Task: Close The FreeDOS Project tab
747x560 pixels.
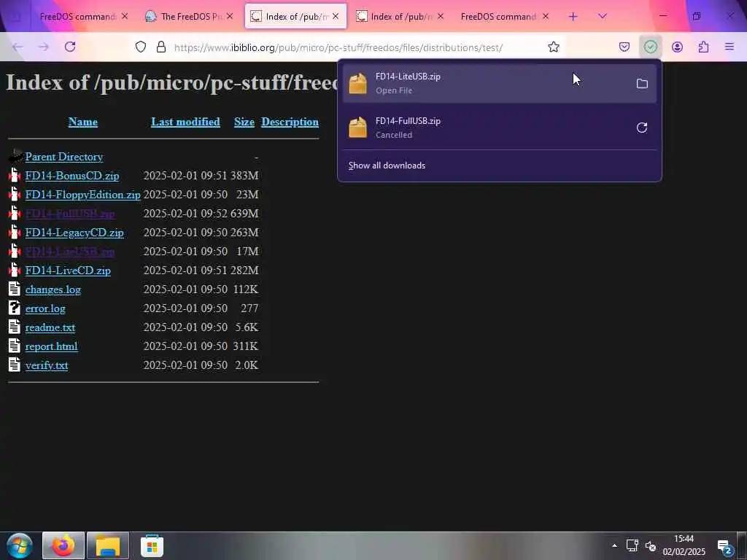Action: click(230, 16)
